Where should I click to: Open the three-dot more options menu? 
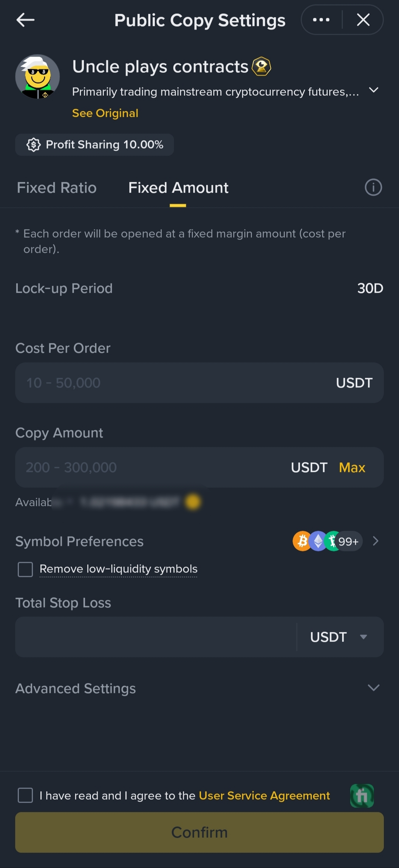point(321,20)
